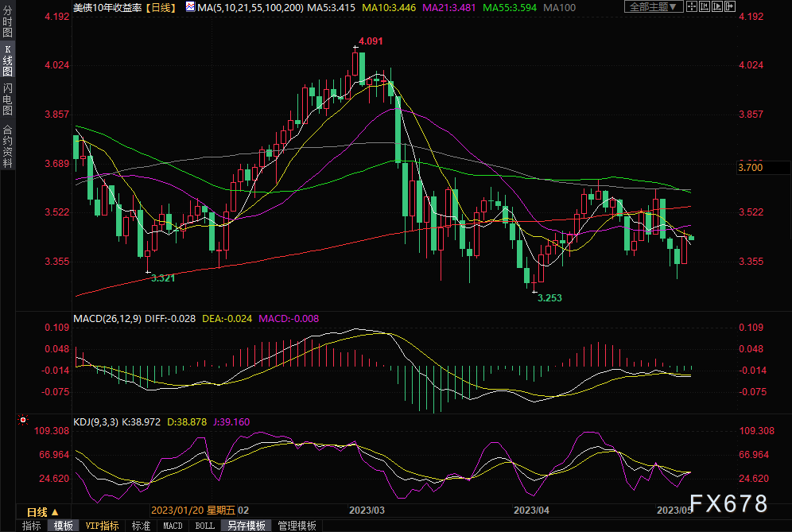
Task: Click the 3.253 low price marker
Action: (x=549, y=298)
